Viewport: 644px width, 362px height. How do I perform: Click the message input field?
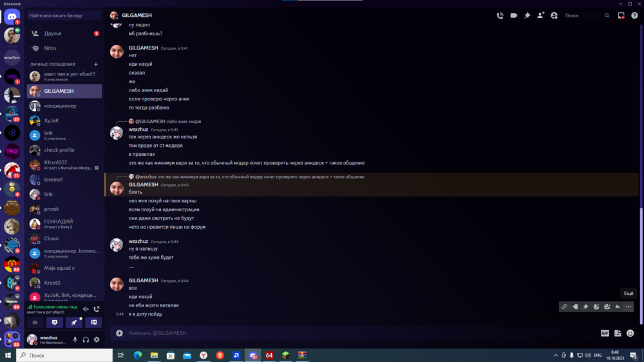coord(361,333)
